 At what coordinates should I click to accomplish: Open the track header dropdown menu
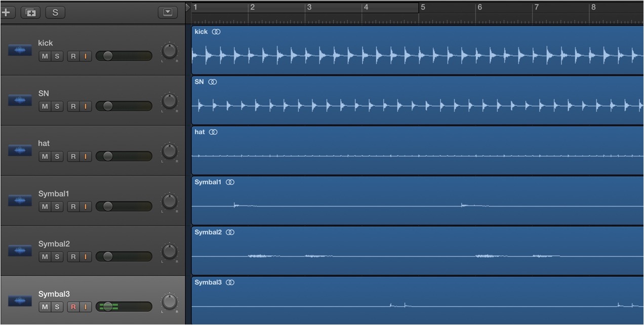click(168, 12)
